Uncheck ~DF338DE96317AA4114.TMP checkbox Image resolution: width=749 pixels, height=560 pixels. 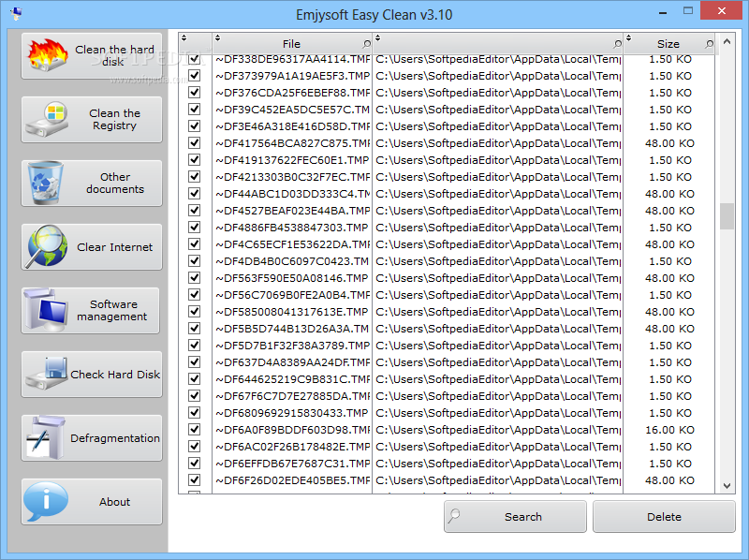click(195, 59)
